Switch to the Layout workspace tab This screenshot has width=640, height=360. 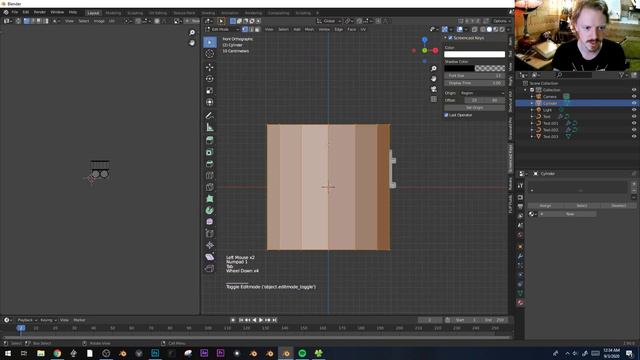93,13
